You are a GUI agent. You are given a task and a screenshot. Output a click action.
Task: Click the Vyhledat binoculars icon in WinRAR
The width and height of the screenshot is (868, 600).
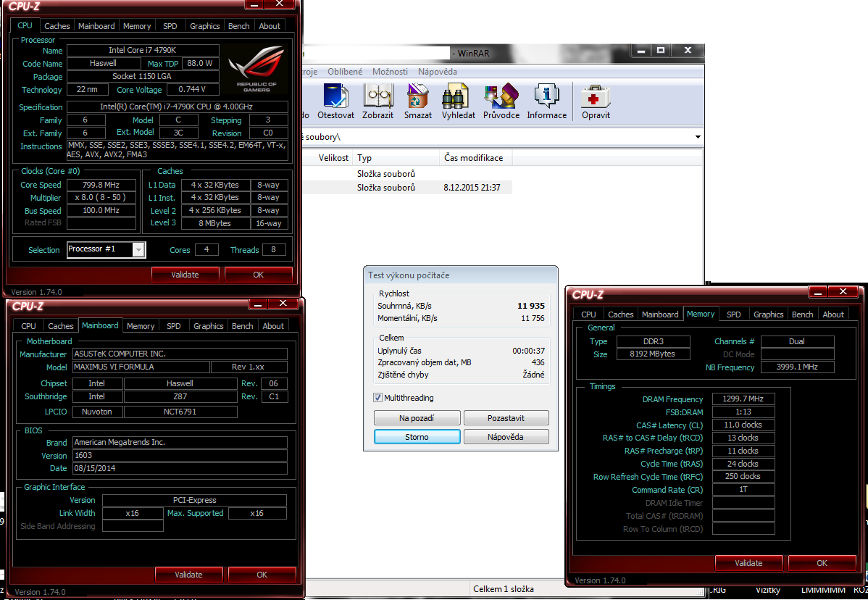pos(459,101)
